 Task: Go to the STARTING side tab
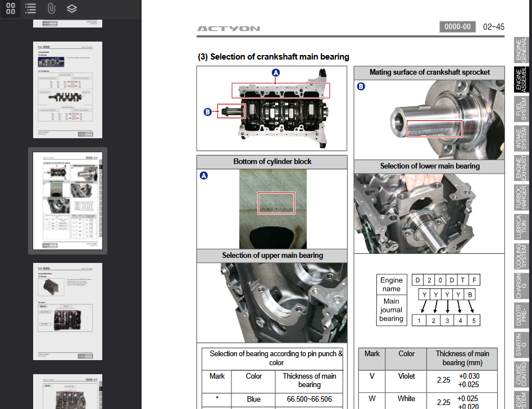521,345
